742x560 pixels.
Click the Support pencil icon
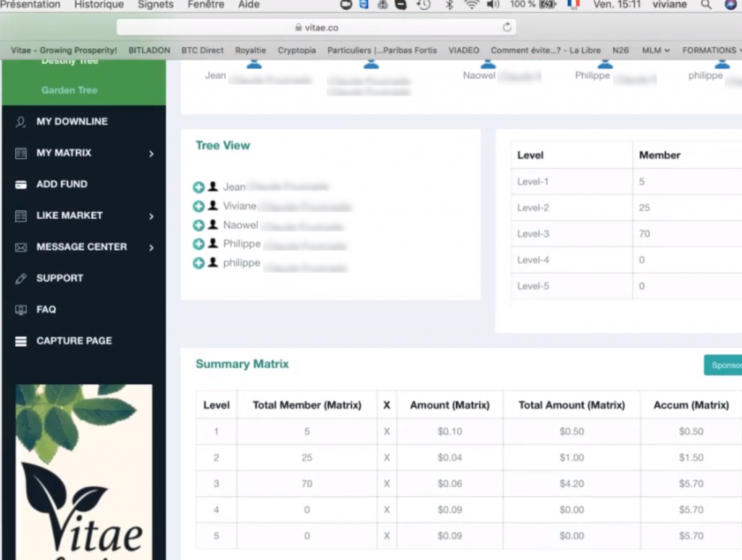21,278
